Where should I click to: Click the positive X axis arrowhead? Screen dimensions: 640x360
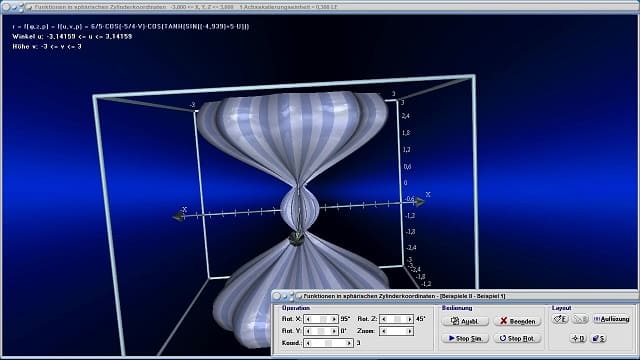420,201
